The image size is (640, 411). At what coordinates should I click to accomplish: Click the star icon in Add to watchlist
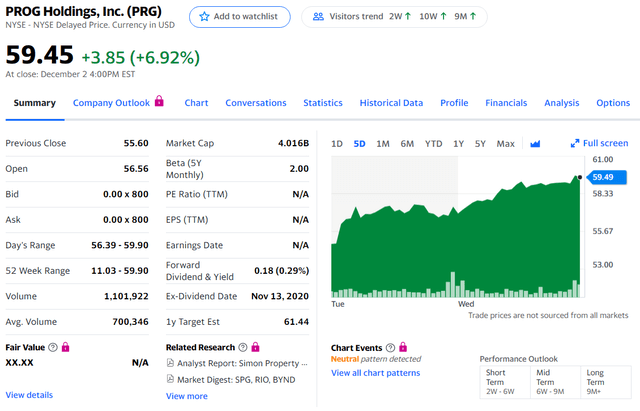[x=204, y=17]
